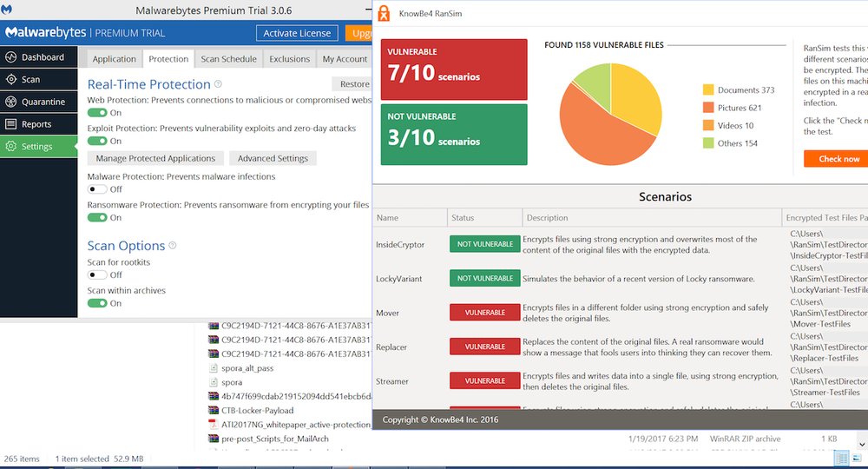Click Check now in RanSim
This screenshot has height=469, width=868.
tap(836, 158)
